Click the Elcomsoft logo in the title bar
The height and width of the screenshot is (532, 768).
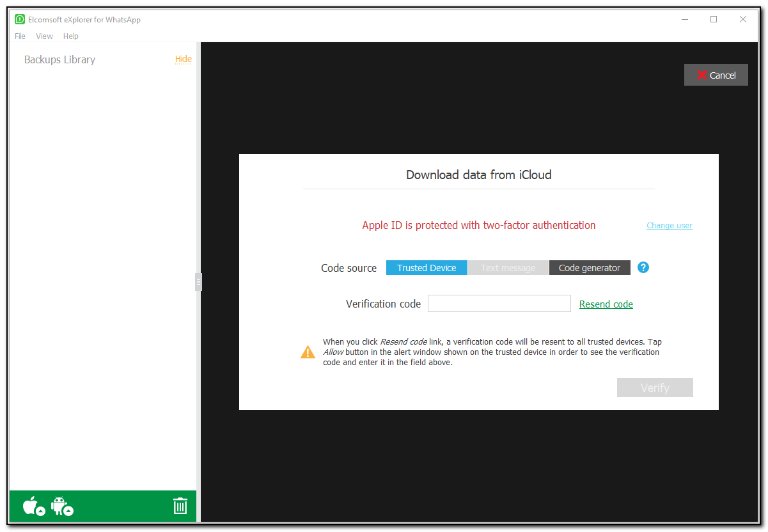click(x=20, y=19)
